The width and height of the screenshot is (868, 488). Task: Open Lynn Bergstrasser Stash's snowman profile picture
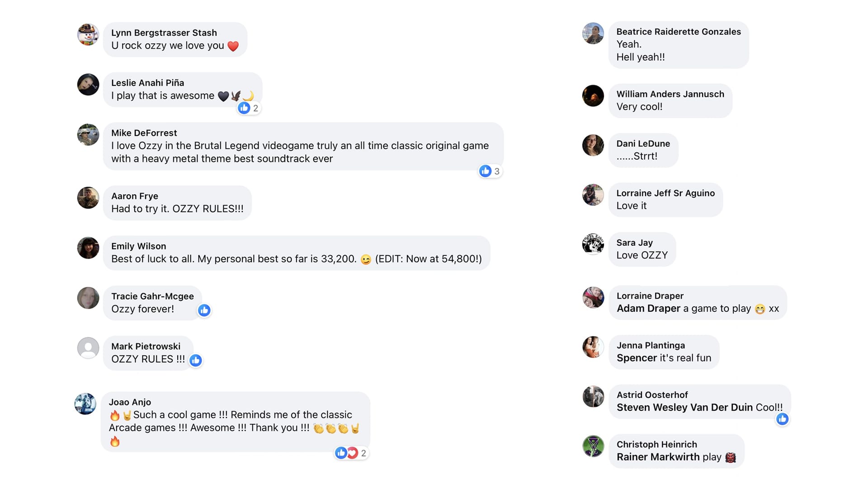[x=88, y=35]
